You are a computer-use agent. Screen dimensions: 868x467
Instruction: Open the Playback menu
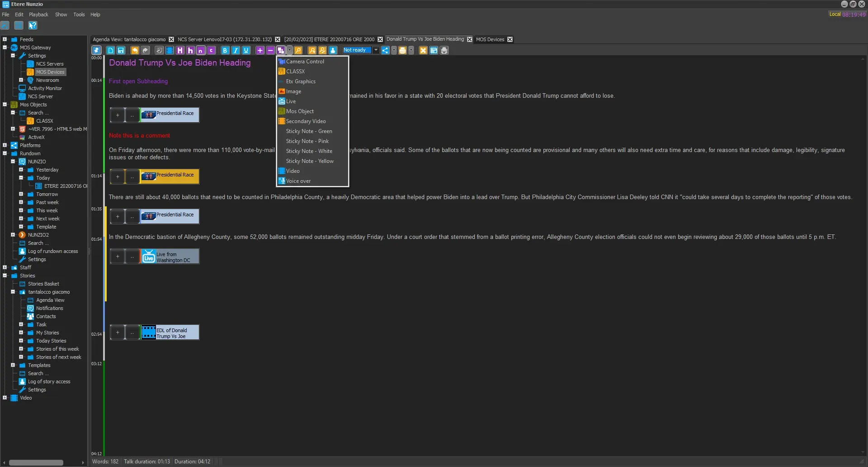click(38, 14)
